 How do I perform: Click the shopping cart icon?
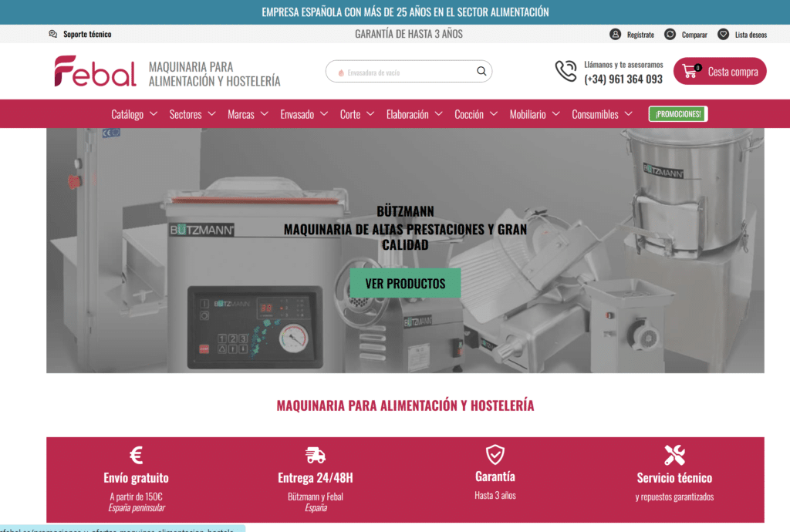(691, 71)
